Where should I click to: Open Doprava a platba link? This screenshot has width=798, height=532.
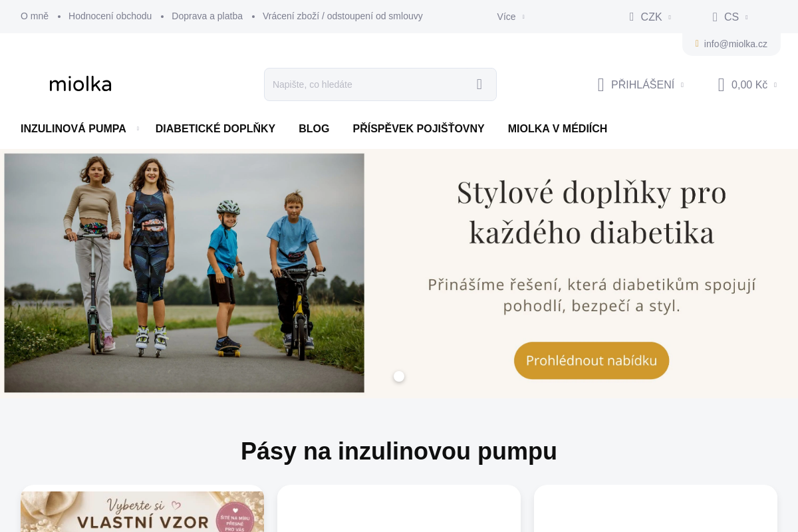207,16
